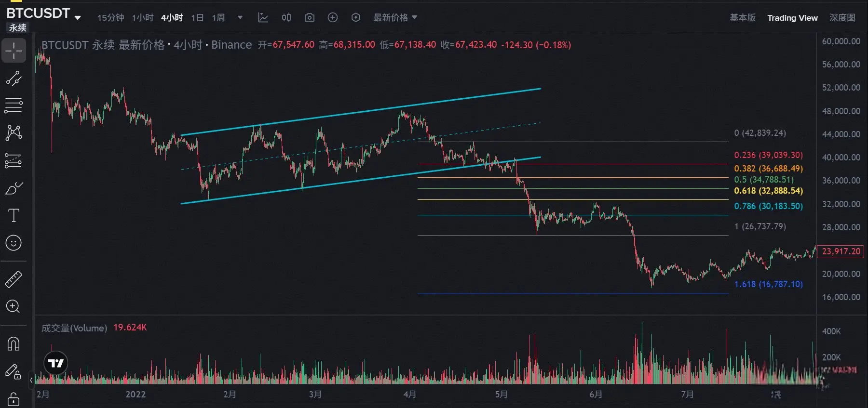Click the 52,000.00 price axis label
Viewport: 868px width, 408px height.
coord(841,88)
